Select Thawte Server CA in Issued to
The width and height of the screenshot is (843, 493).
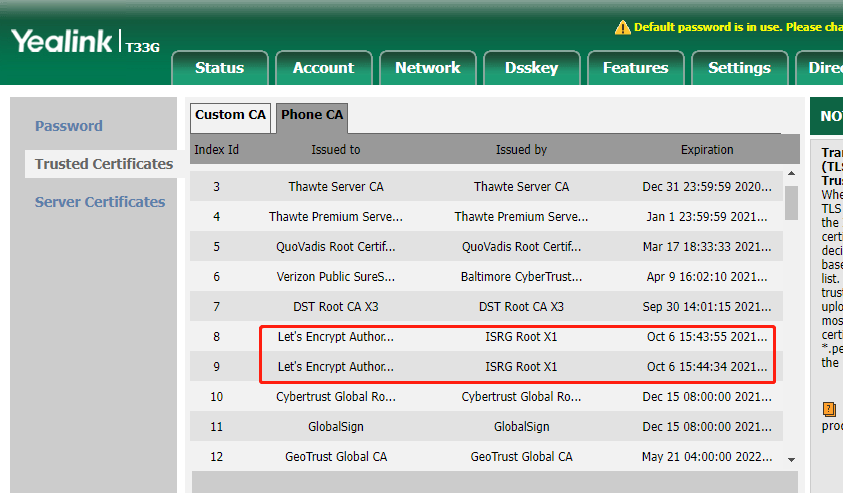pos(336,187)
